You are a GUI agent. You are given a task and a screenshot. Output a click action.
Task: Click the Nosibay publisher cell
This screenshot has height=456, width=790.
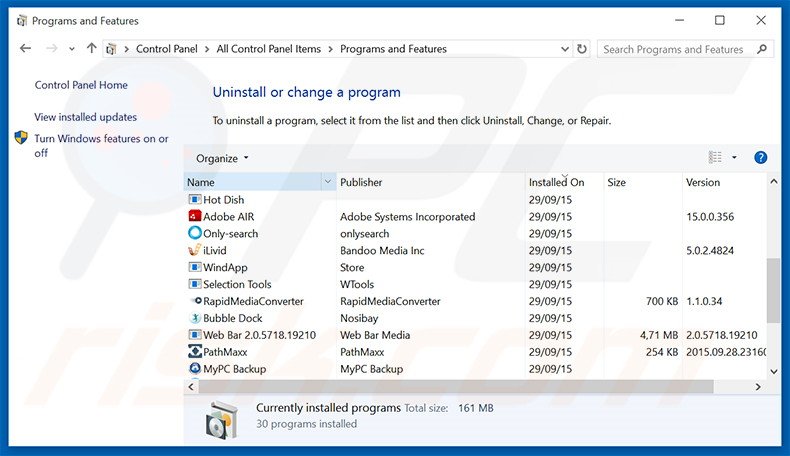point(359,318)
